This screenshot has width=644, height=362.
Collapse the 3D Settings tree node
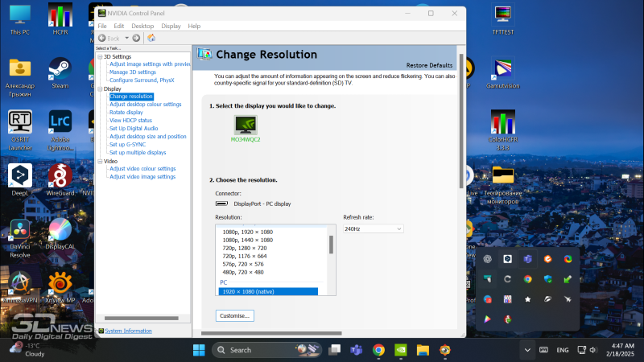pos(100,57)
